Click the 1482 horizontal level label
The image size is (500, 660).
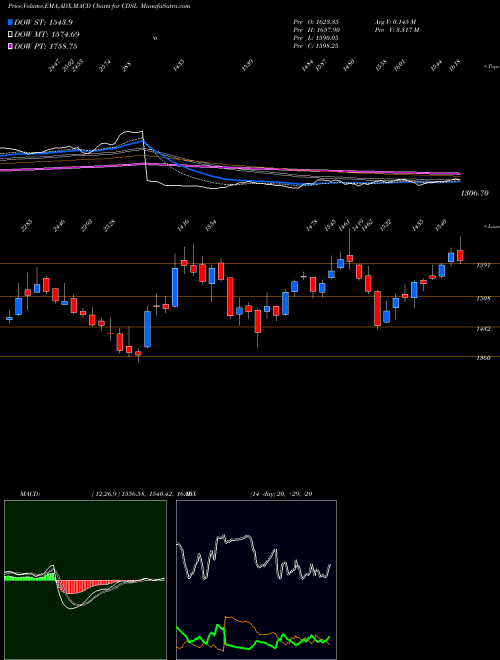483,329
